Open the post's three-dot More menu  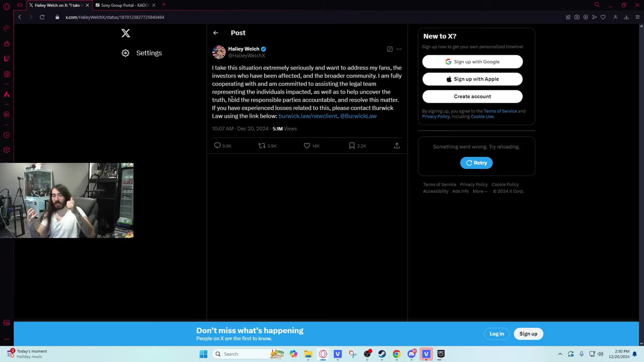point(399,49)
